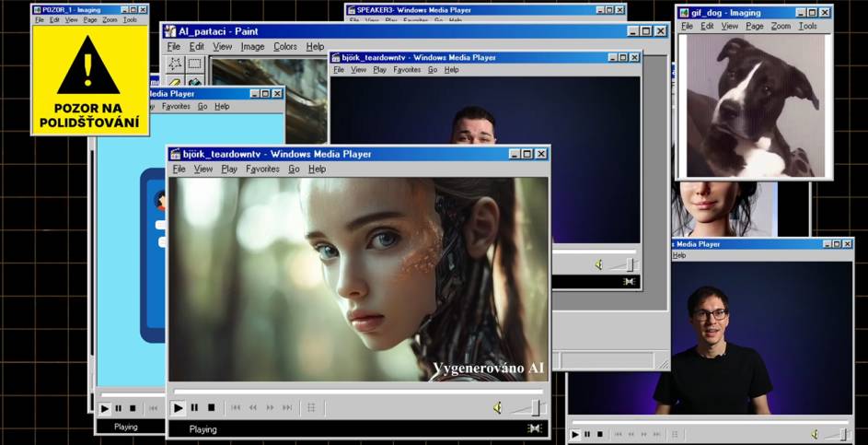Open File menu in rear björk_teardowntv player

point(339,70)
